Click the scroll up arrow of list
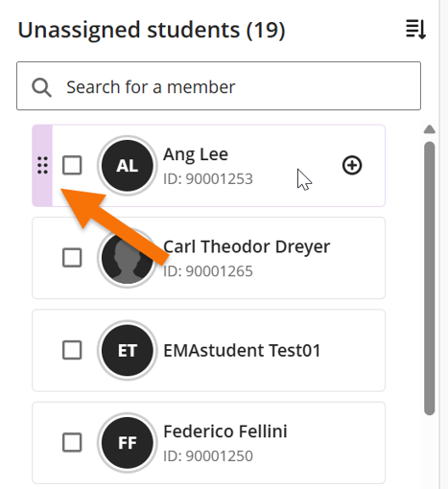Screen dimensions: 448x489 [430, 129]
